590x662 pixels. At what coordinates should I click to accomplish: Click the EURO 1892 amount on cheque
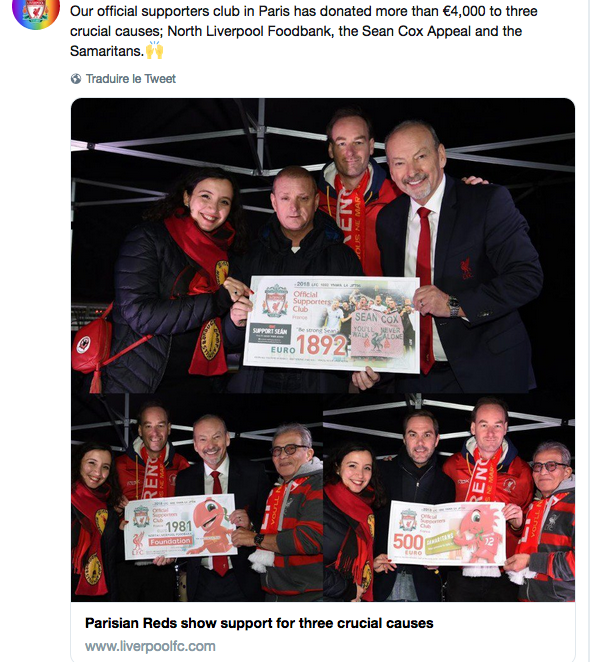(309, 346)
